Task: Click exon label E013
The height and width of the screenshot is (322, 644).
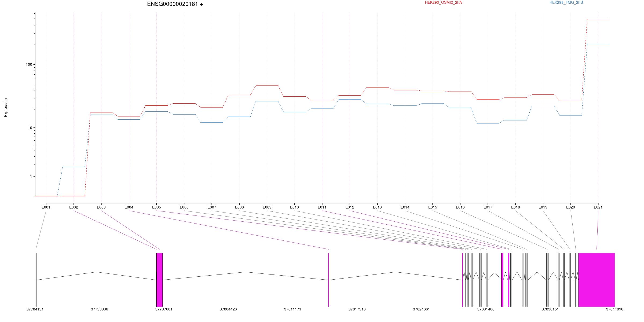Action: click(x=377, y=207)
